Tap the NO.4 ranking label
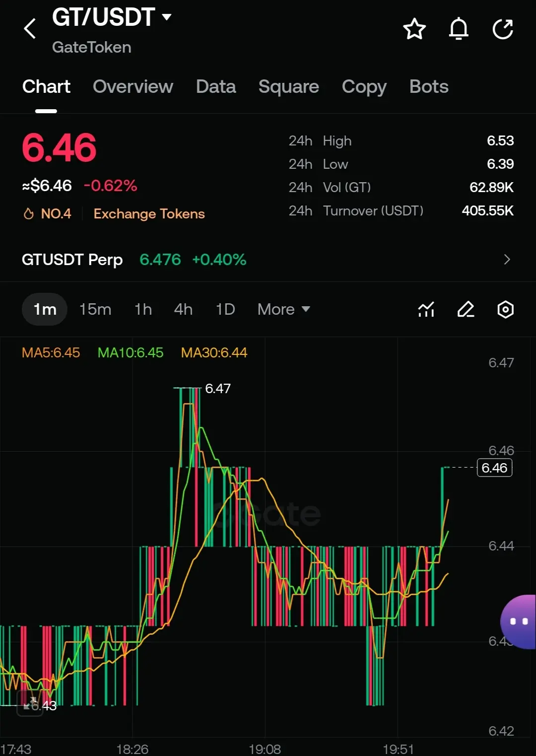 pyautogui.click(x=56, y=214)
